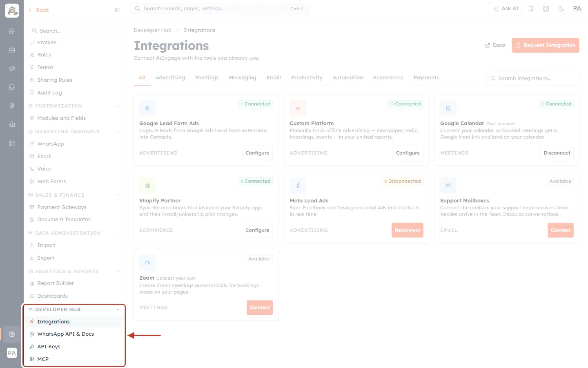Image resolution: width=588 pixels, height=368 pixels.
Task: Click the Search integrations field
Action: click(533, 79)
